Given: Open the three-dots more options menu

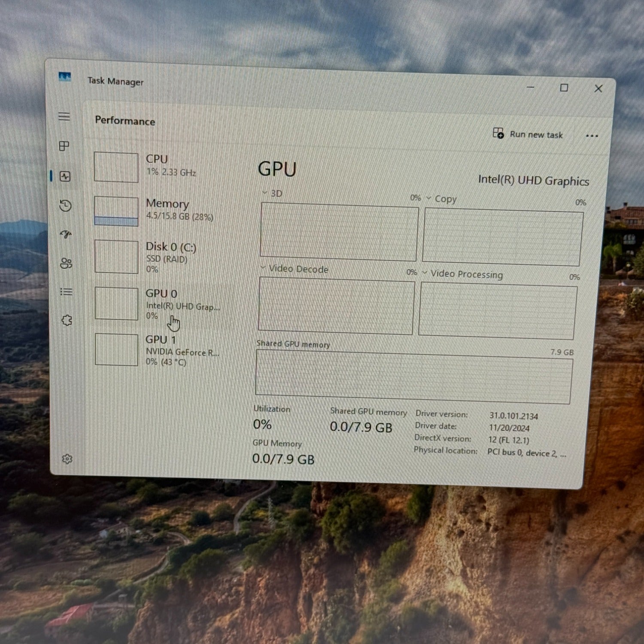Looking at the screenshot, I should [x=592, y=136].
